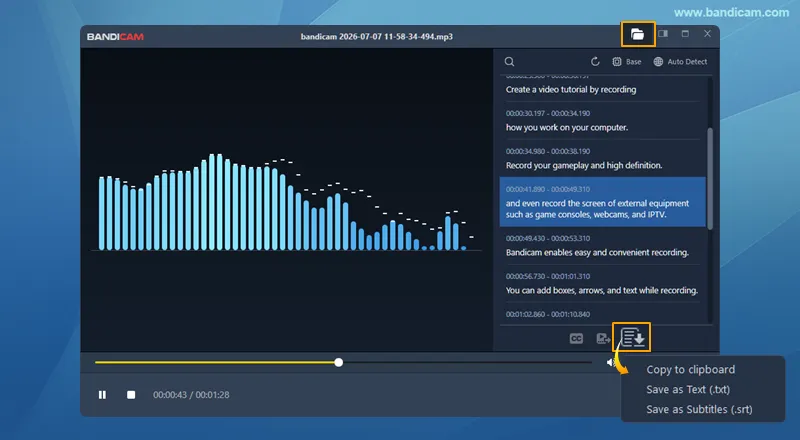
Task: Select line "how you work on your computer."
Action: coord(567,128)
